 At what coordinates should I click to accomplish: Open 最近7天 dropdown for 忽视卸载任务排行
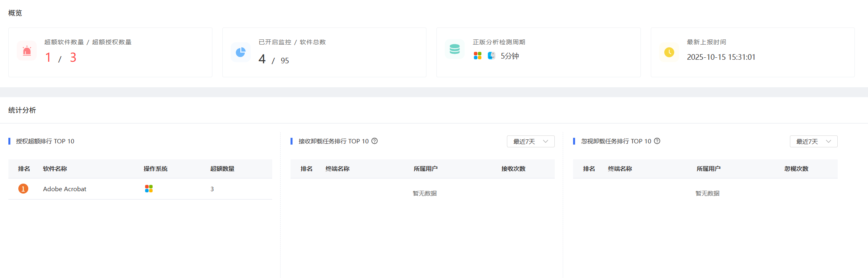(813, 141)
